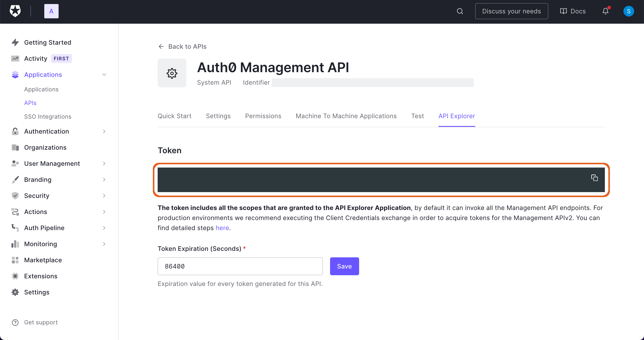Click the Applications layers icon
Image resolution: width=644 pixels, height=340 pixels.
[x=15, y=75]
